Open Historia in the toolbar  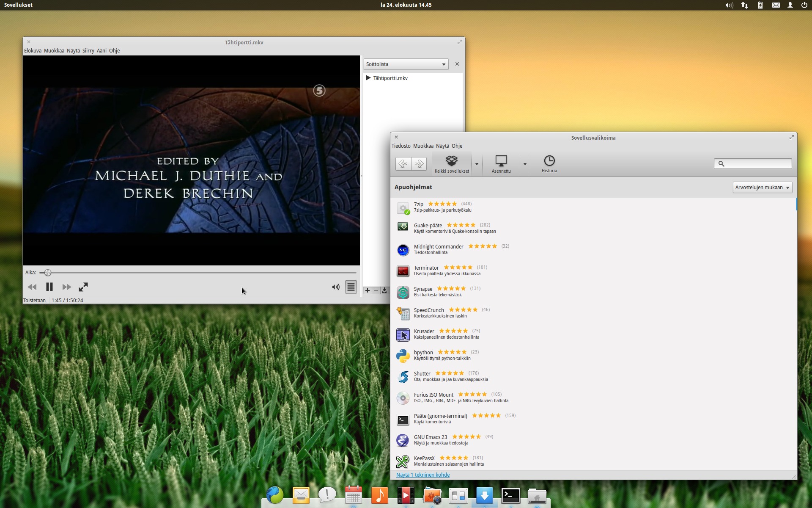click(549, 164)
